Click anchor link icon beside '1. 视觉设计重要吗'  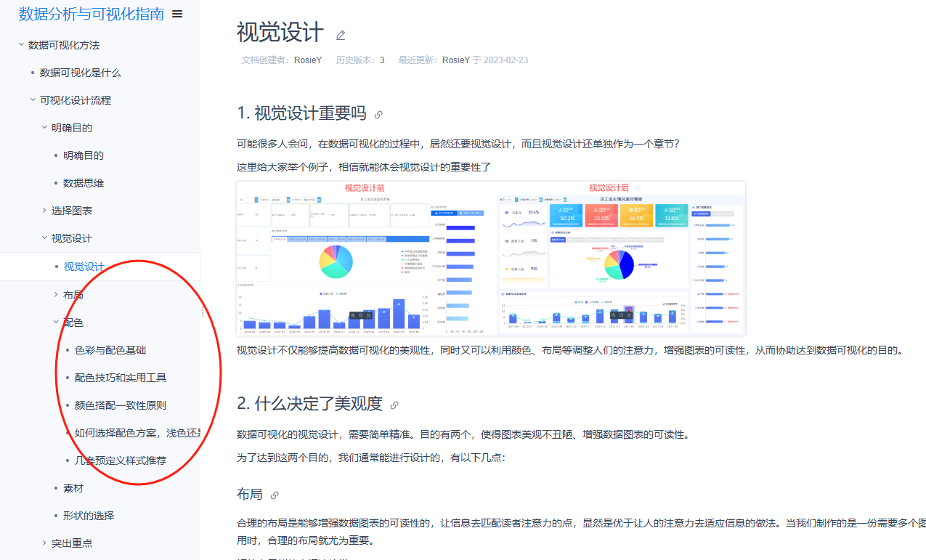(x=378, y=115)
